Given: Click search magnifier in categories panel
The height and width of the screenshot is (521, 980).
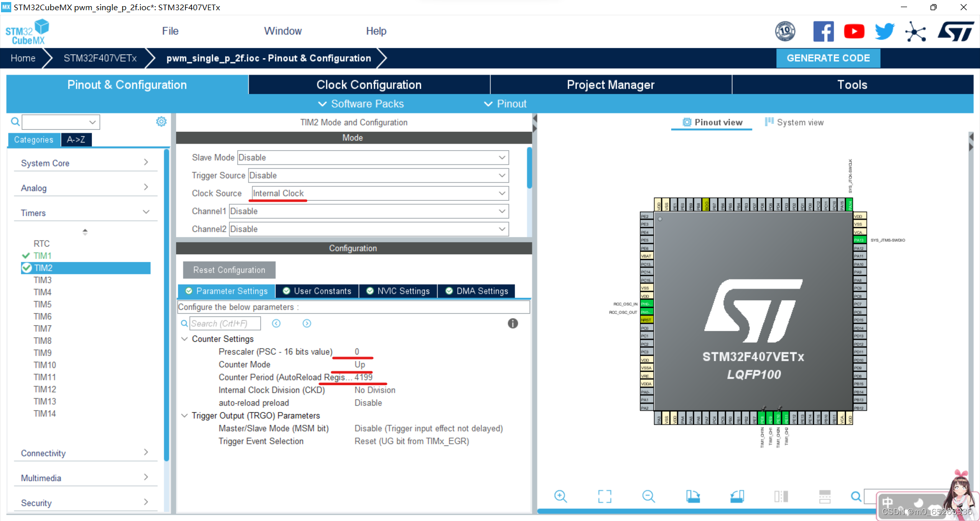Looking at the screenshot, I should [15, 122].
